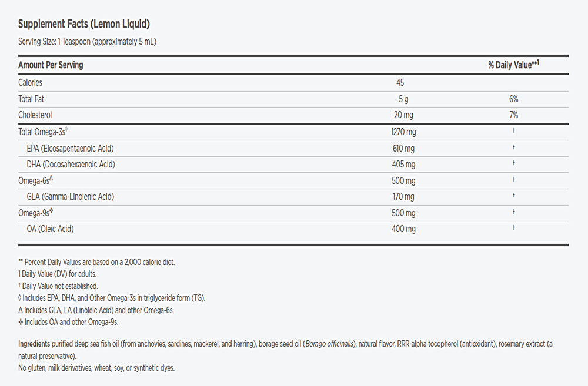Select the Total Fat 5 g value

click(x=403, y=99)
